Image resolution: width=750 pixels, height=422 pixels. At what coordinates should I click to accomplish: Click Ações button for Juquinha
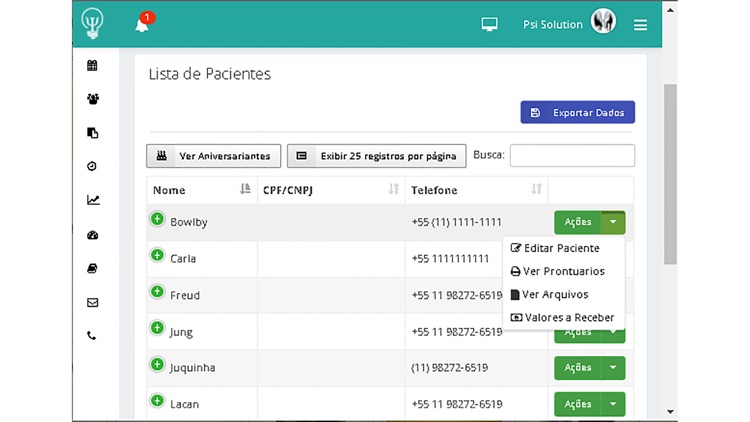(x=578, y=367)
